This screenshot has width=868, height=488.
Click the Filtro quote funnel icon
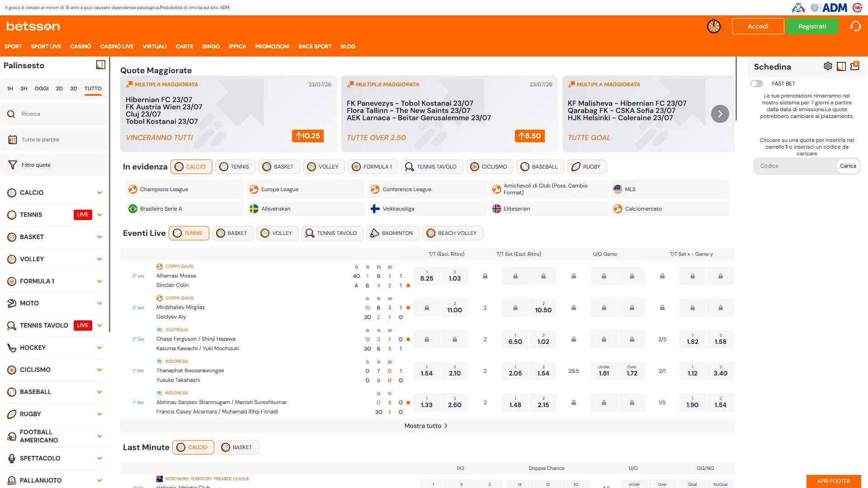coord(13,165)
